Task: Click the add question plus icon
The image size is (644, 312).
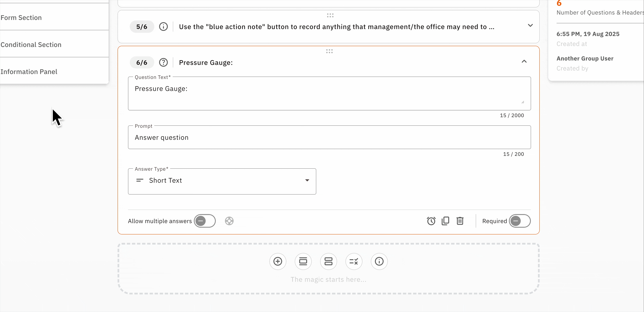Action: coord(278,261)
